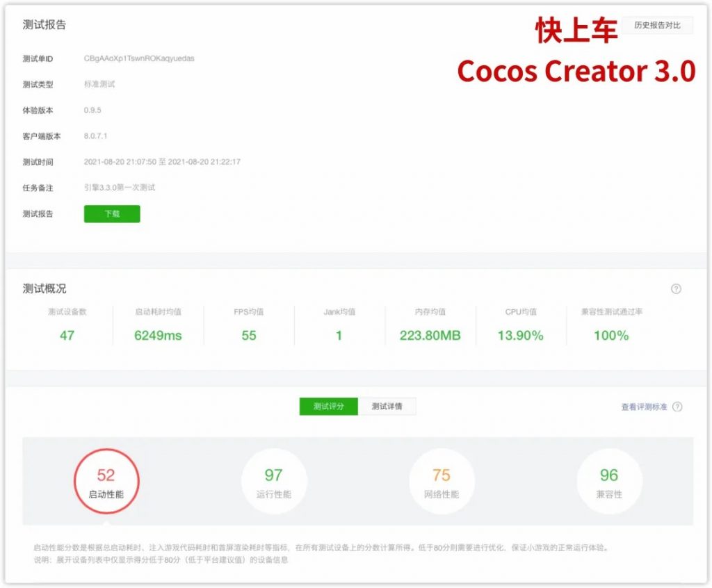Viewport: 712px width, 588px height.
Task: Click the 测试单ID field label
Action: [38, 59]
